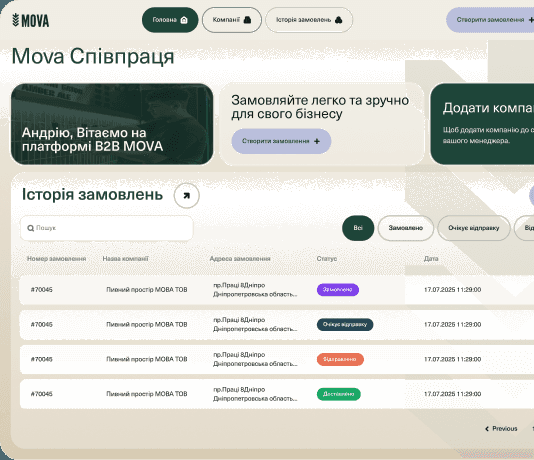The height and width of the screenshot is (460, 534).
Task: Click the date in the Замовлено row
Action: click(x=452, y=290)
